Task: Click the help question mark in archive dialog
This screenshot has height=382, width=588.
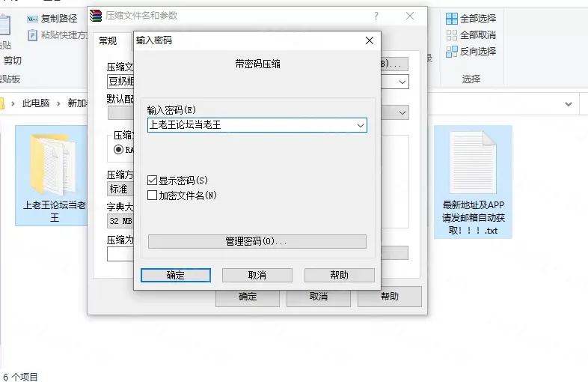Action: pyautogui.click(x=376, y=16)
